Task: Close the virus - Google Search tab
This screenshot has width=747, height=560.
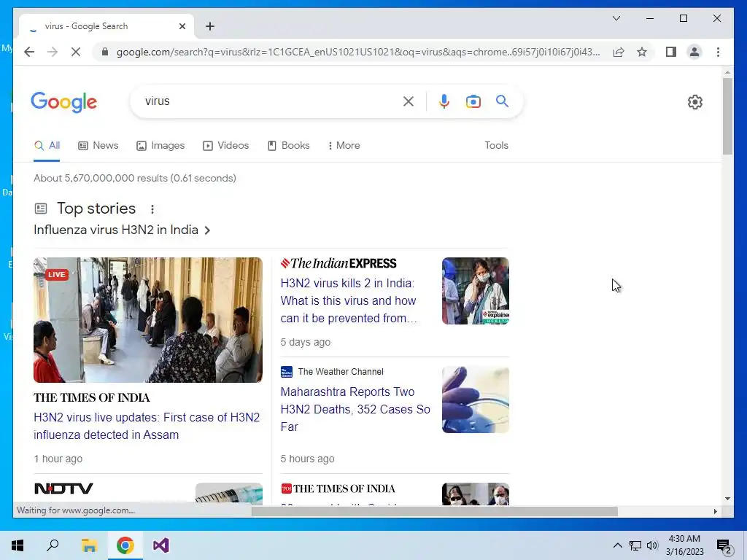Action: [182, 26]
